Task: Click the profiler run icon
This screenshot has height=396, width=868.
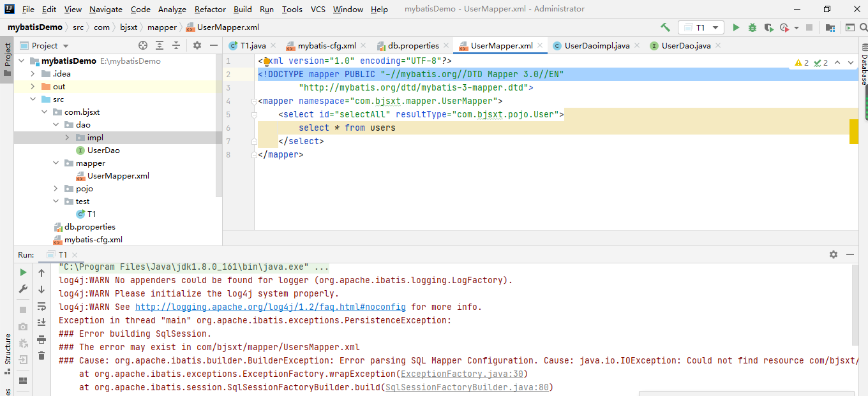Action: pos(784,27)
